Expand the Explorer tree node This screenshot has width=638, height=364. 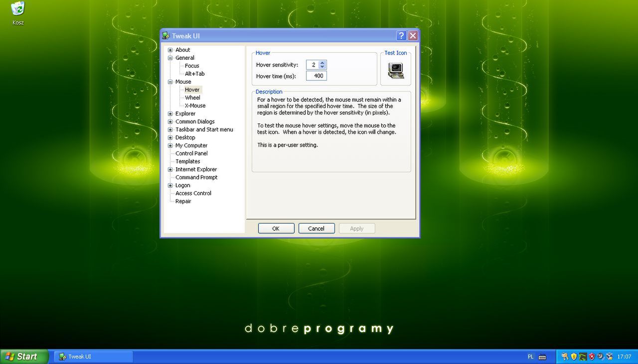pyautogui.click(x=170, y=114)
